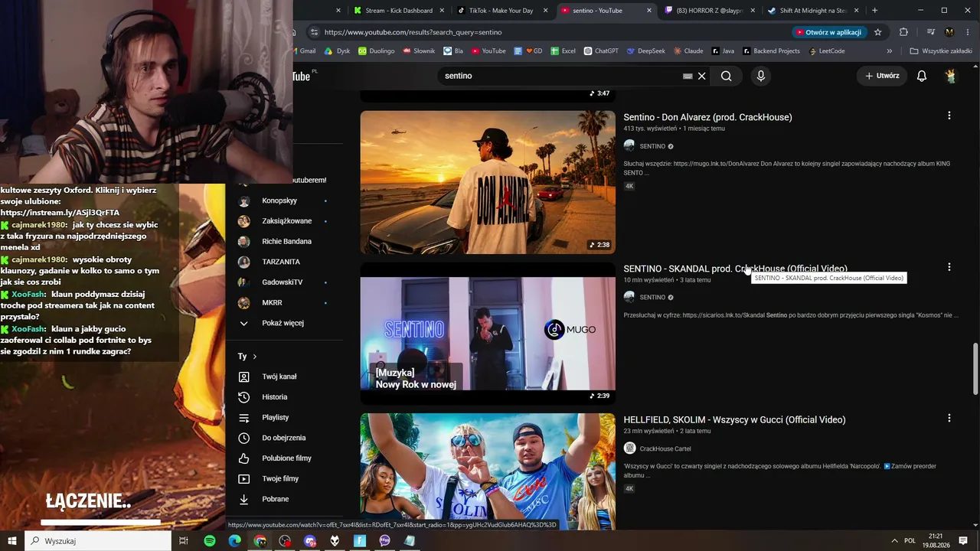Click the YouTube search magnifier button
This screenshot has width=980, height=551.
pos(726,76)
